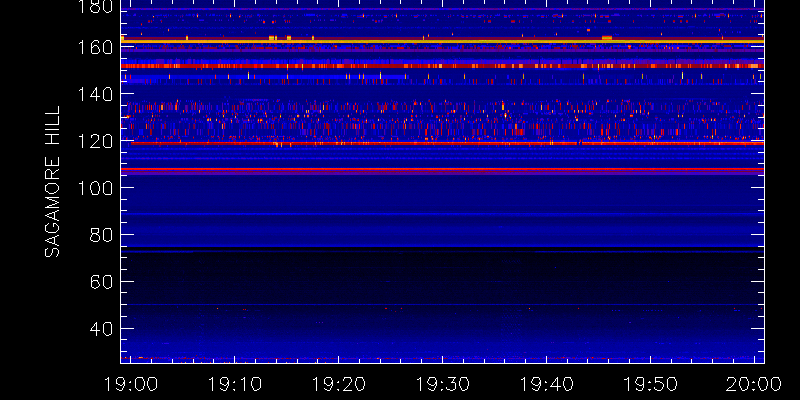Click the 19:20 time axis label
This screenshot has width=800, height=400.
338,384
